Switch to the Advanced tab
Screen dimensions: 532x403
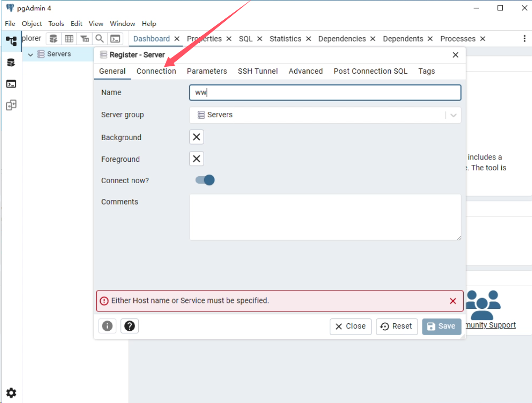click(x=306, y=71)
